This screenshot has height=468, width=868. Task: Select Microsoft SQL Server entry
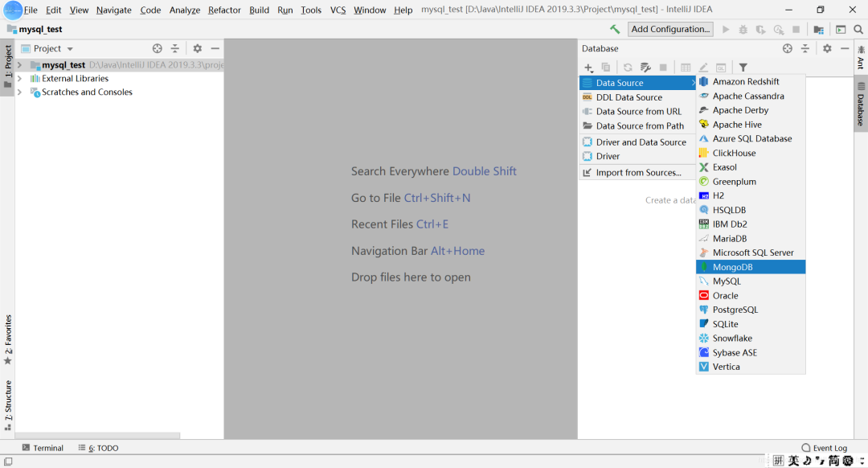(751, 252)
